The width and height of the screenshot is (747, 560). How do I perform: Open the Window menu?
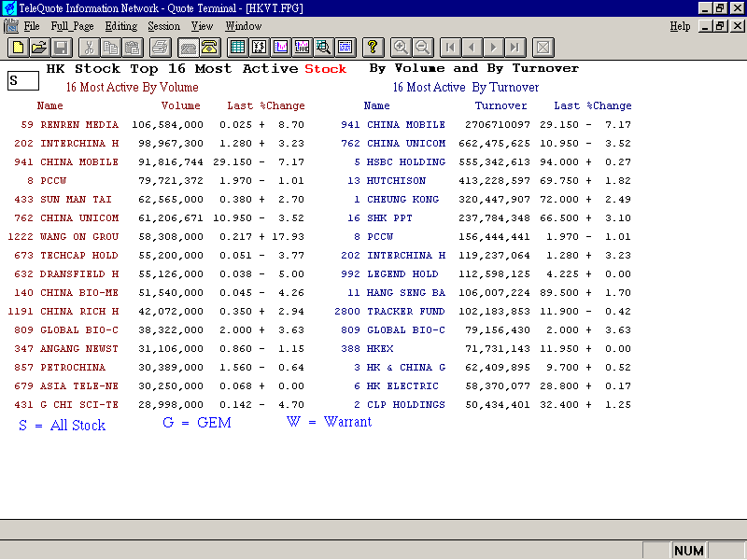244,26
